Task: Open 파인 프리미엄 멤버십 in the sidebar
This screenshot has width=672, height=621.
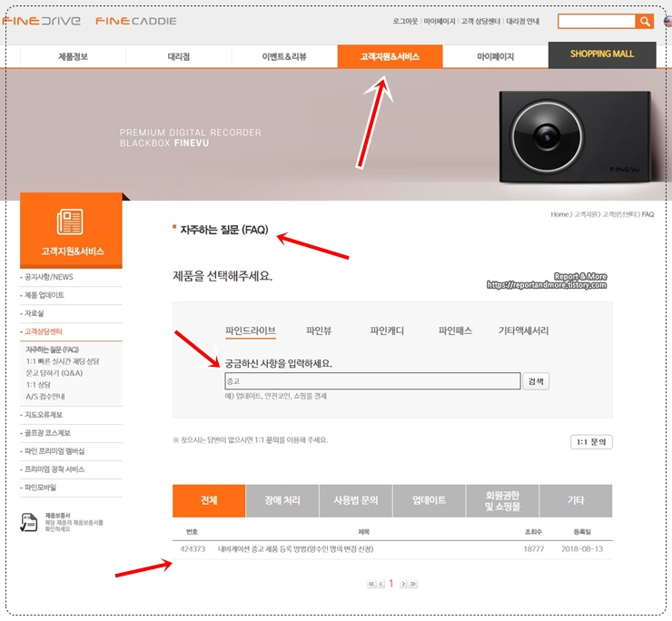Action: tap(54, 451)
